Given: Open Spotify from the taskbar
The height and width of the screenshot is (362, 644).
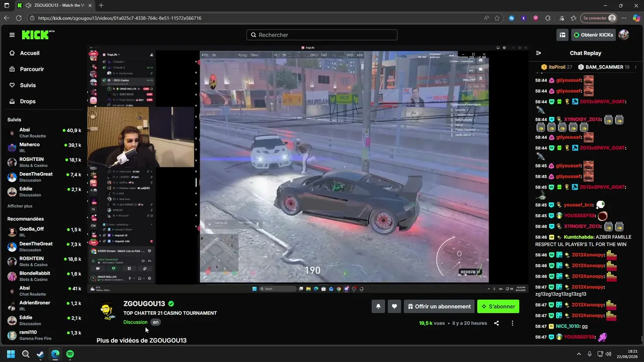Looking at the screenshot, I should (70, 354).
